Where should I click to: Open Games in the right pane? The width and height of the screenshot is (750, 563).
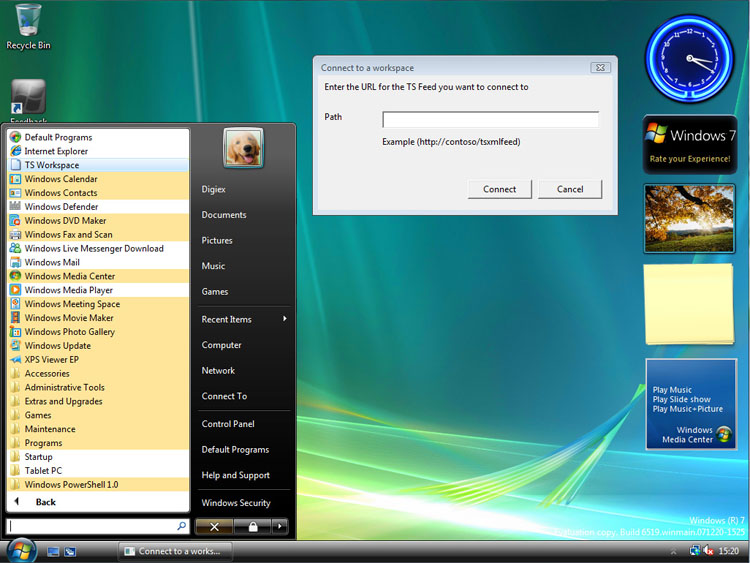click(215, 291)
